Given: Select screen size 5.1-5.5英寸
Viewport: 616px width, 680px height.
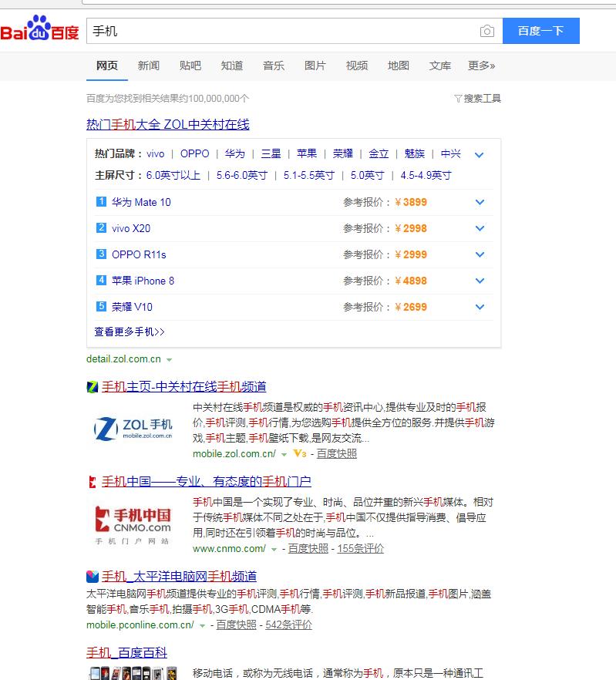Looking at the screenshot, I should point(309,176).
